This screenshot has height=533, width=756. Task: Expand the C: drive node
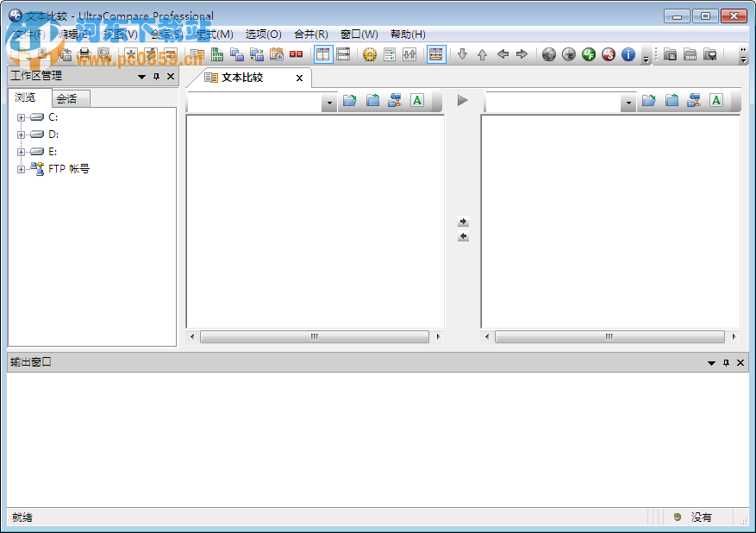coord(21,117)
